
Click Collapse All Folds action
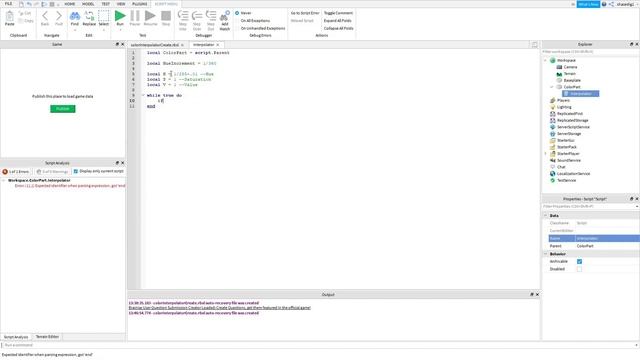[338, 28]
